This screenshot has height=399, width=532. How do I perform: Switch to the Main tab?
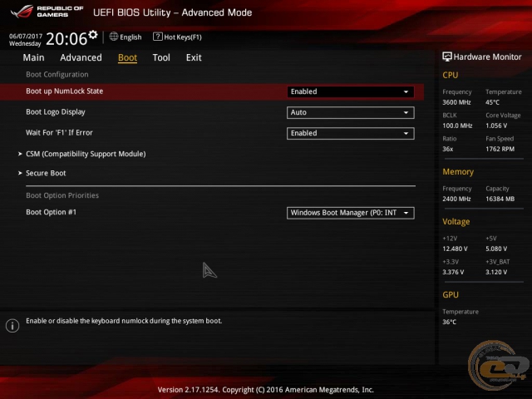33,57
